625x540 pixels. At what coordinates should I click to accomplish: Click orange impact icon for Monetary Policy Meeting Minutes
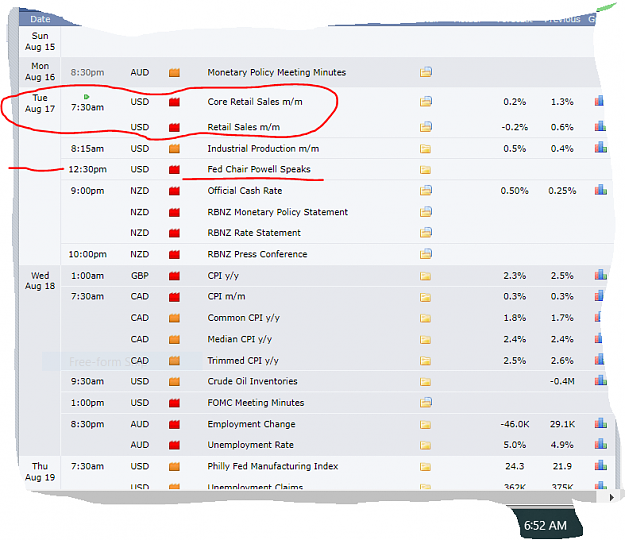click(x=174, y=73)
